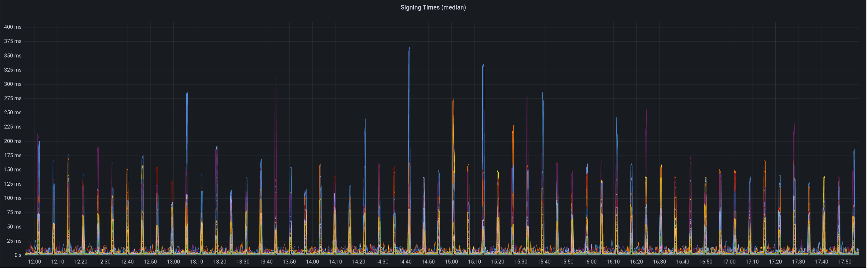Click the 12:00 time axis label

pos(34,262)
